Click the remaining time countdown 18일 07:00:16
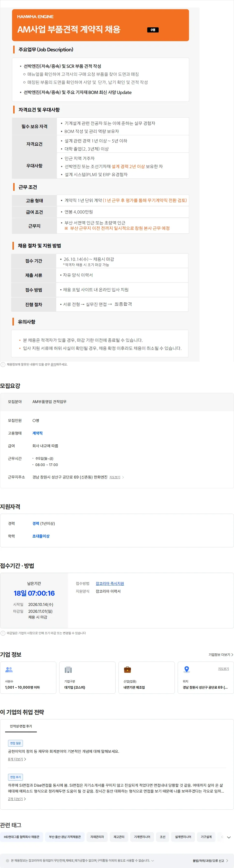 (x=34, y=593)
